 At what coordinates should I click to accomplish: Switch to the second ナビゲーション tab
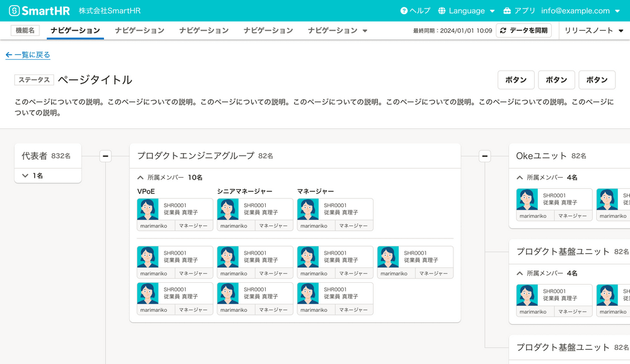pyautogui.click(x=139, y=30)
